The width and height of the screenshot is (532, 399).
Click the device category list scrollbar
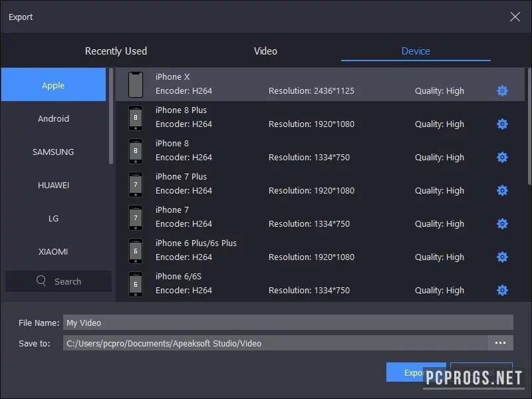tap(110, 116)
